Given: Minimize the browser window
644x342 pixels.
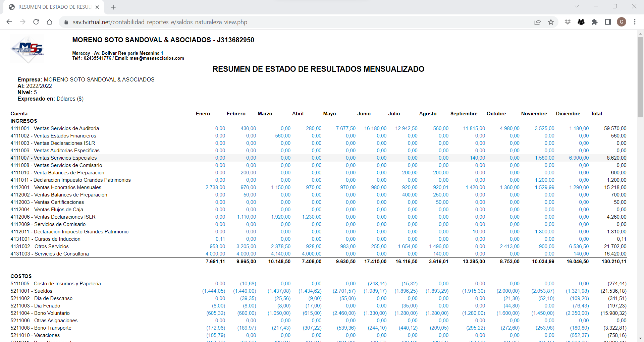Looking at the screenshot, I should tap(596, 6).
